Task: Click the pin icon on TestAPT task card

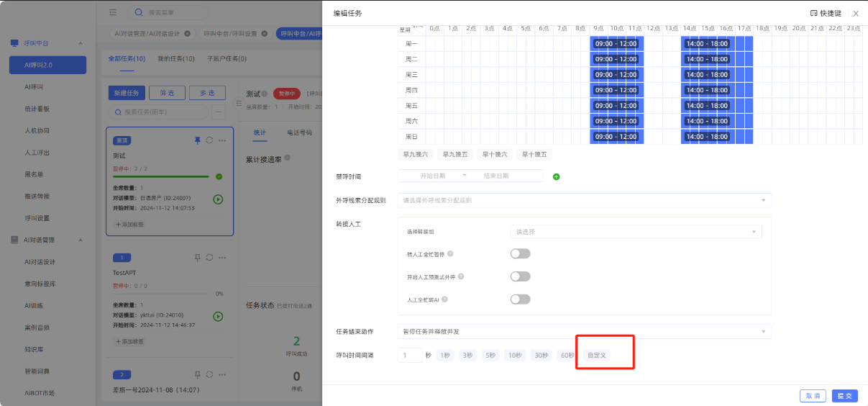Action: (x=198, y=257)
